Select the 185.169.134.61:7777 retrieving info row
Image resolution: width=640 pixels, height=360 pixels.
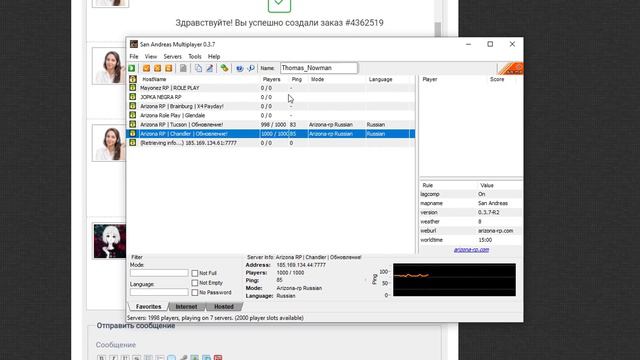tap(271, 143)
